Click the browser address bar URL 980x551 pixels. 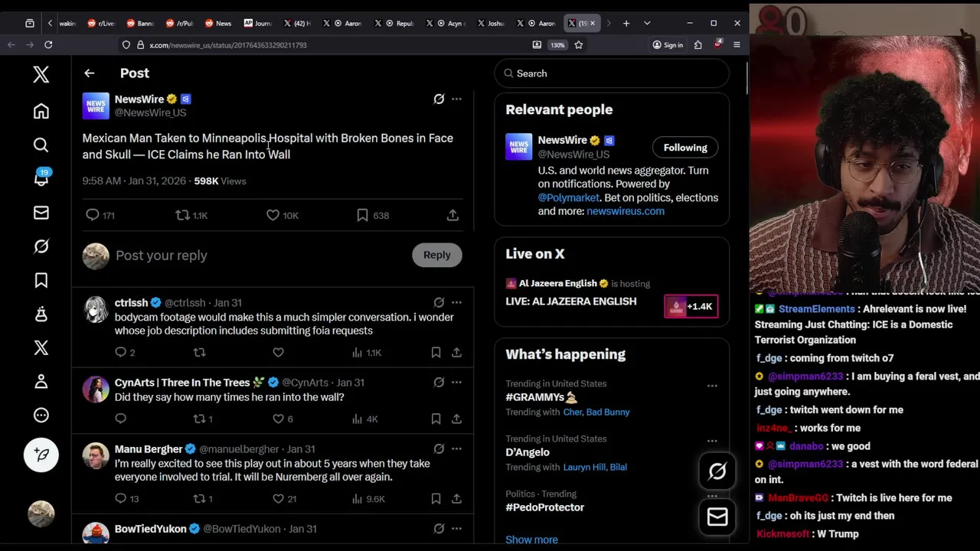(x=228, y=45)
